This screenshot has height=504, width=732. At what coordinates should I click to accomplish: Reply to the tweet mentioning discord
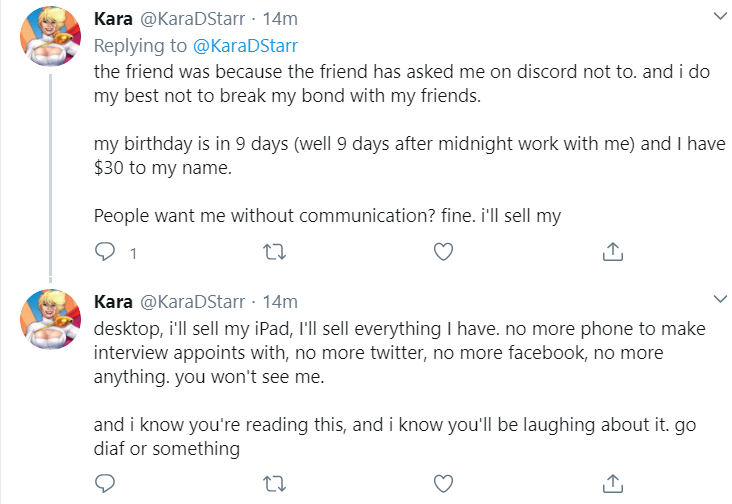coord(105,252)
